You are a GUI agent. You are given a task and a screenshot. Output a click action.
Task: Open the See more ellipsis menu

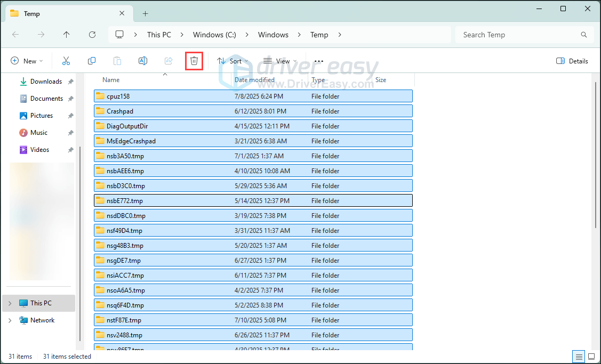318,61
